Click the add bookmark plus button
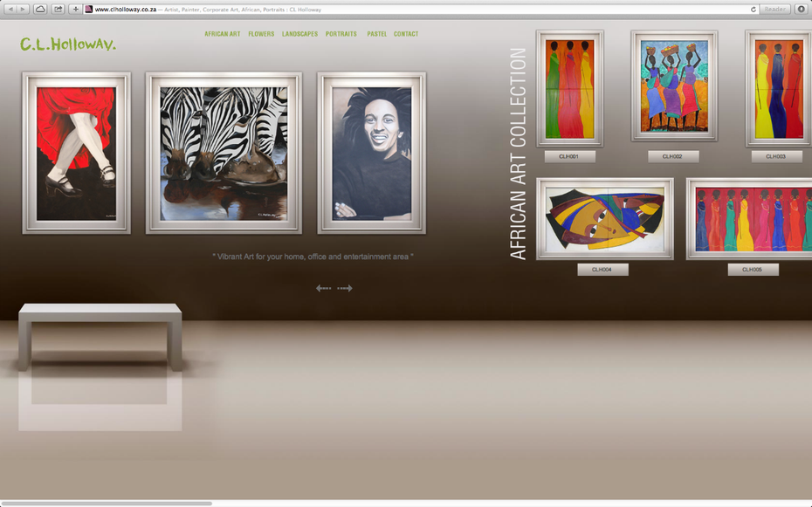The width and height of the screenshot is (812, 507). click(76, 9)
